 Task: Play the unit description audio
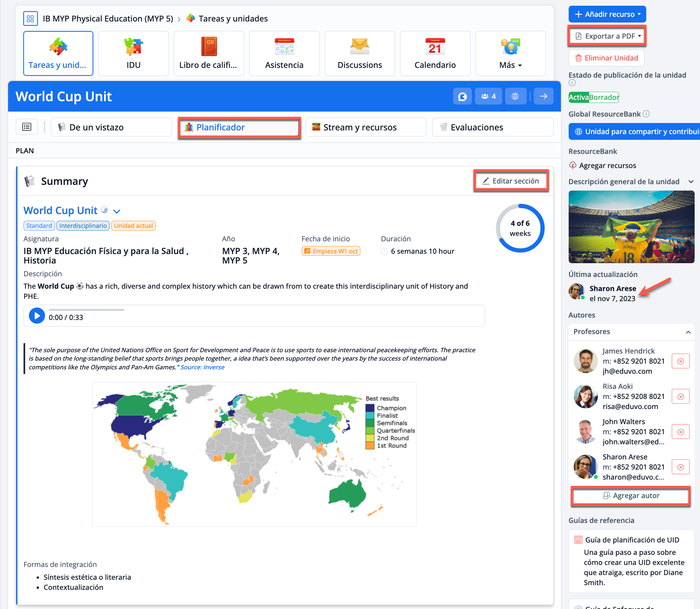37,316
